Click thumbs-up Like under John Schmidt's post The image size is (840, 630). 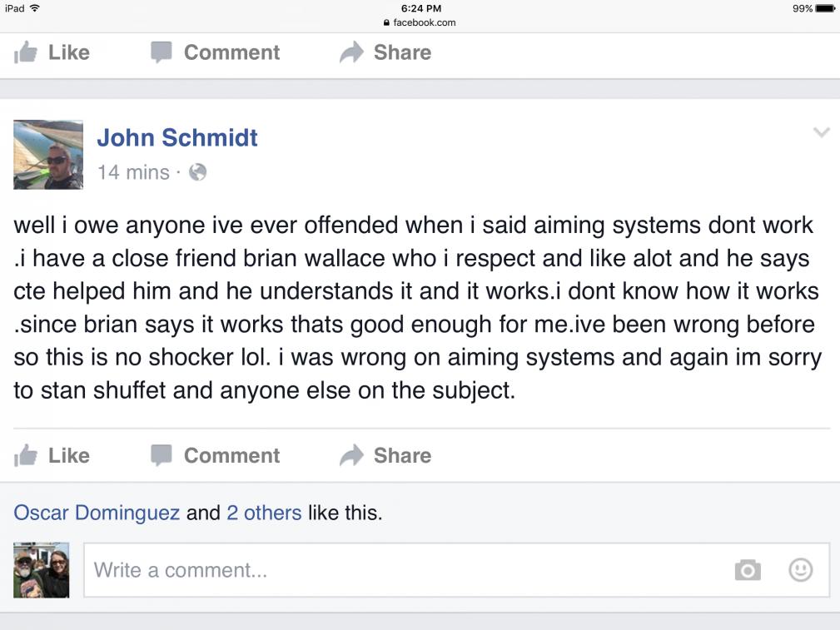(x=52, y=455)
